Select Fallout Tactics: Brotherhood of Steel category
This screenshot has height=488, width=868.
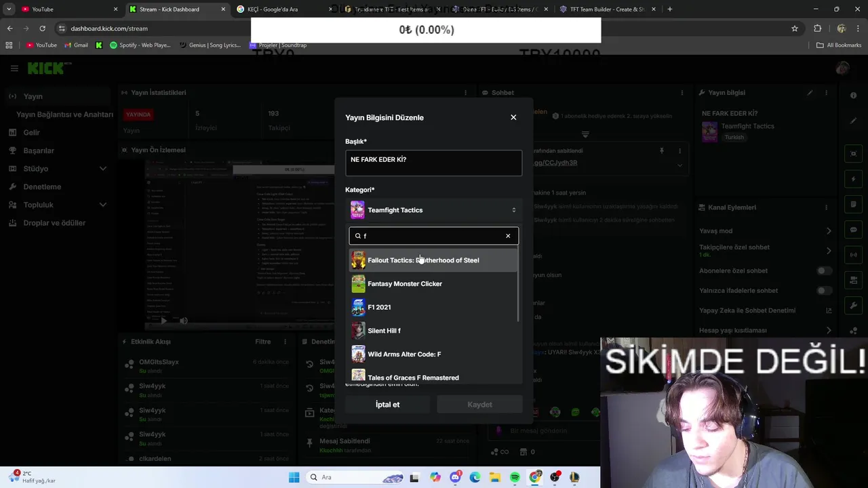(x=433, y=260)
